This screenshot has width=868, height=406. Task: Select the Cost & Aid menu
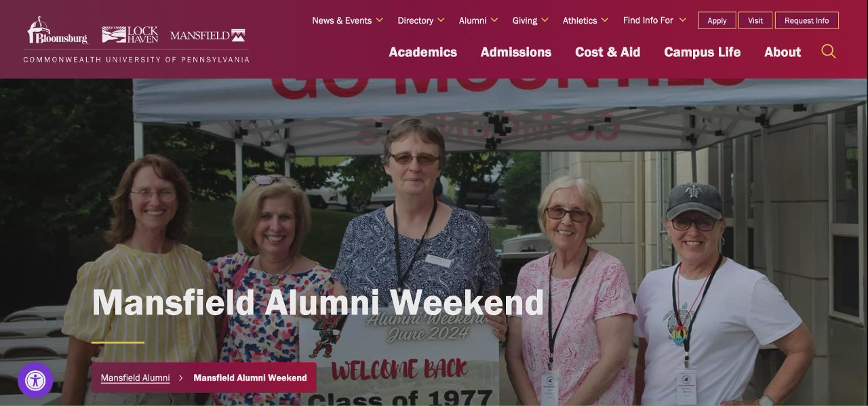608,52
